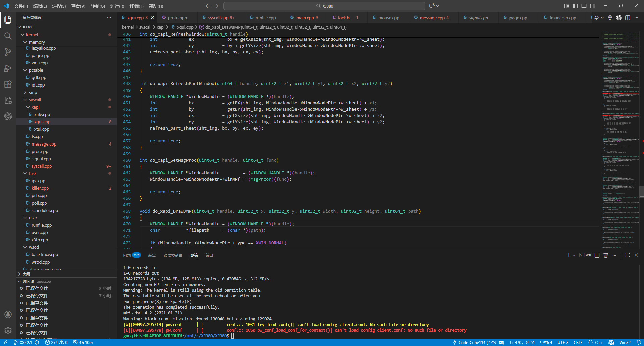Toggle the primary sidebar layout button
The height and width of the screenshot is (346, 644).
pyautogui.click(x=575, y=6)
